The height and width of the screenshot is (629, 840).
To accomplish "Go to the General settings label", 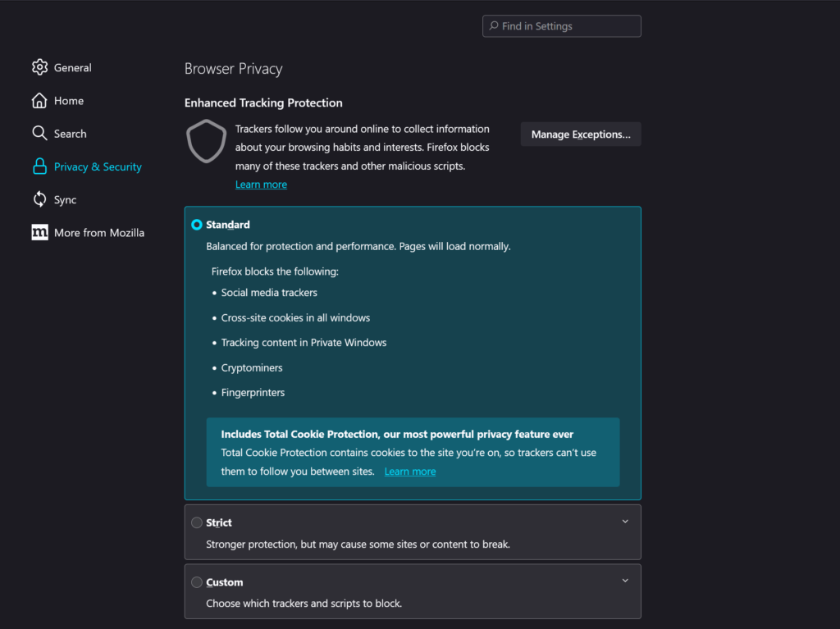I will click(72, 68).
